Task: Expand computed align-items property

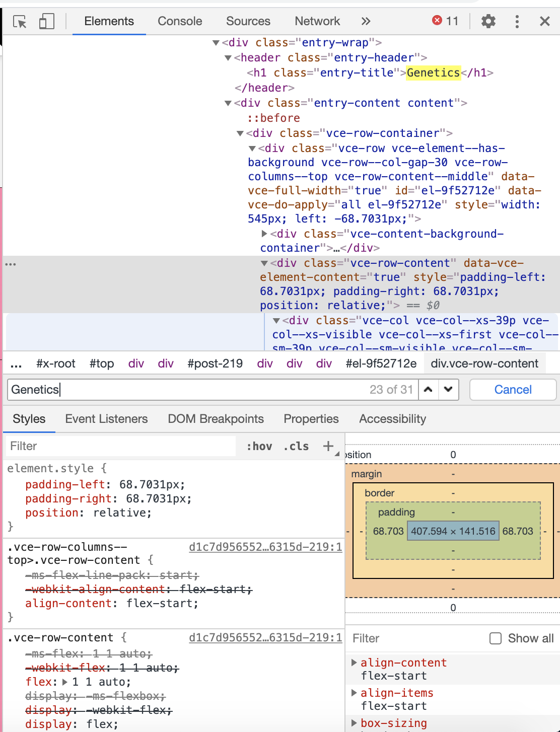Action: tap(354, 693)
